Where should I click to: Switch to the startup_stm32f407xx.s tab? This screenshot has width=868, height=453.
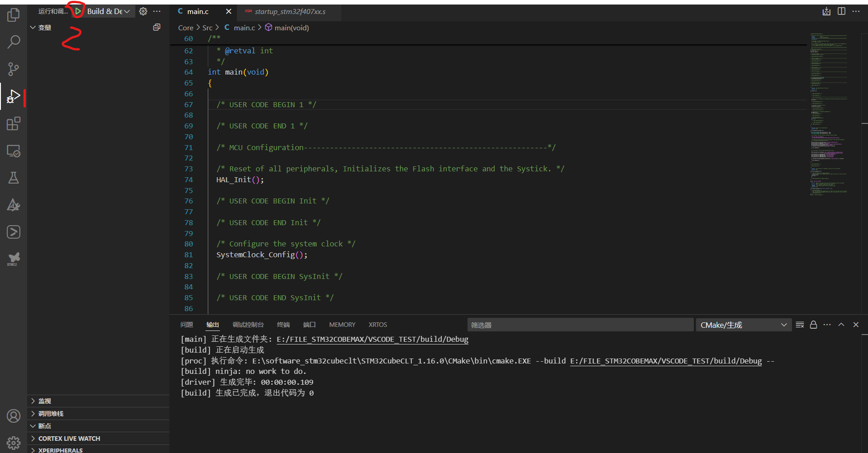coord(290,12)
